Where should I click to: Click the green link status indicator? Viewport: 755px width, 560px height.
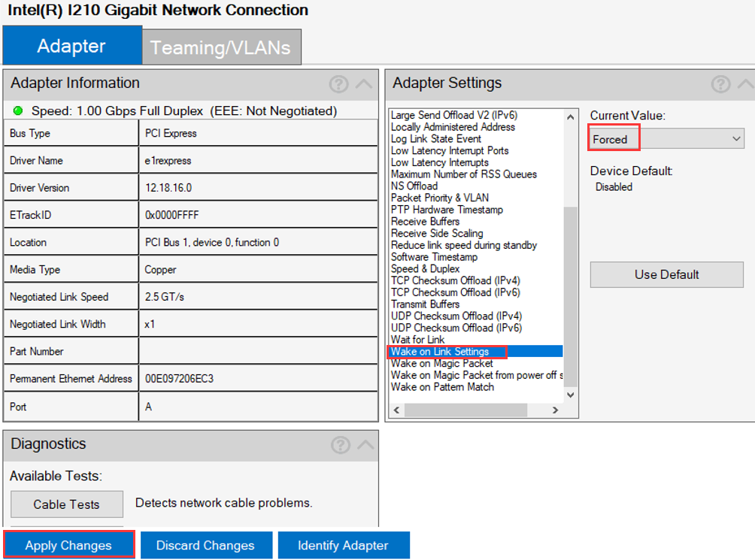(x=18, y=111)
